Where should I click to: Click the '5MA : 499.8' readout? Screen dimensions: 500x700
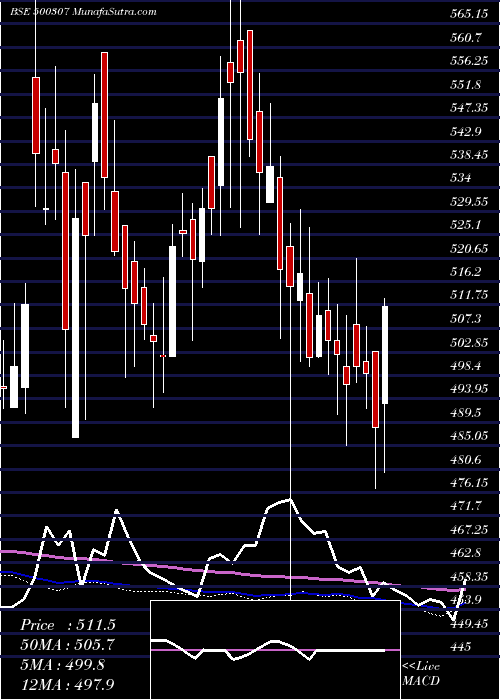pyautogui.click(x=62, y=665)
